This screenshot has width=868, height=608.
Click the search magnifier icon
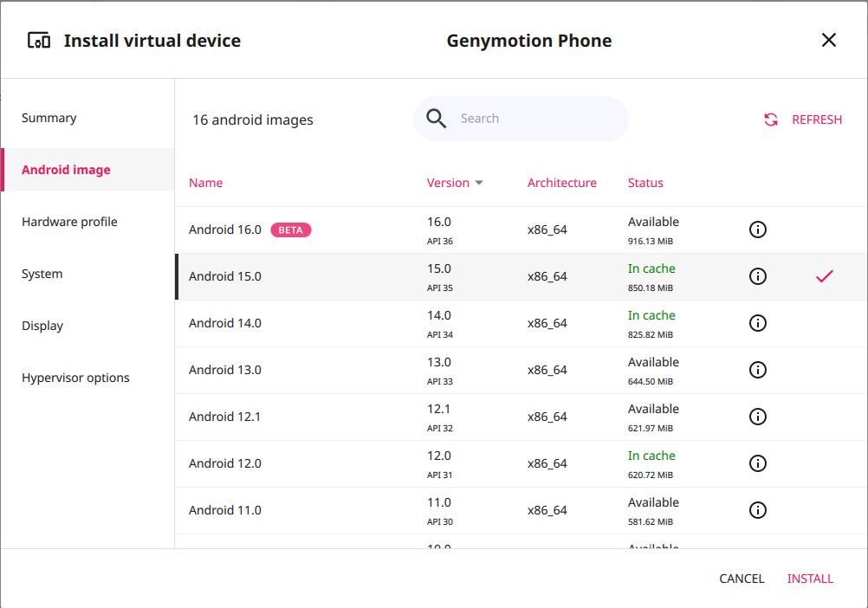click(x=436, y=118)
